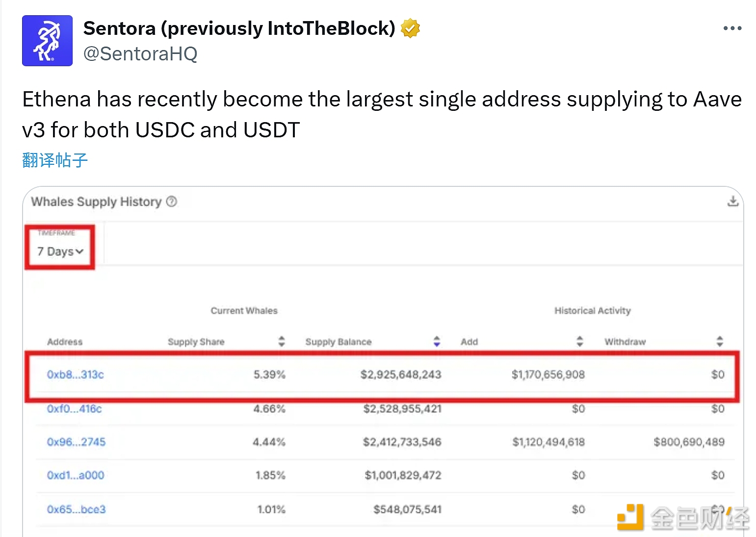Click the help icon beside Whales Supply History

pyautogui.click(x=171, y=202)
